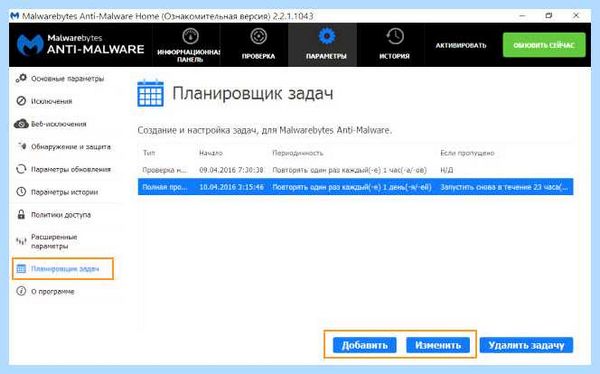Open Основные параметры settings section
Viewport: 600px width, 374px height.
67,78
